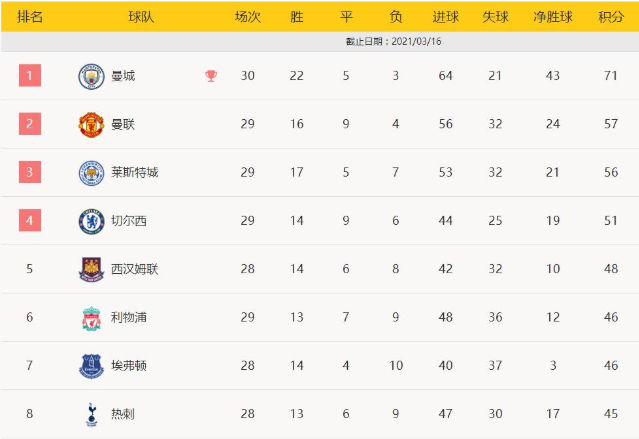Click the trophy icon beside 曼城
This screenshot has width=639, height=439.
[x=211, y=76]
